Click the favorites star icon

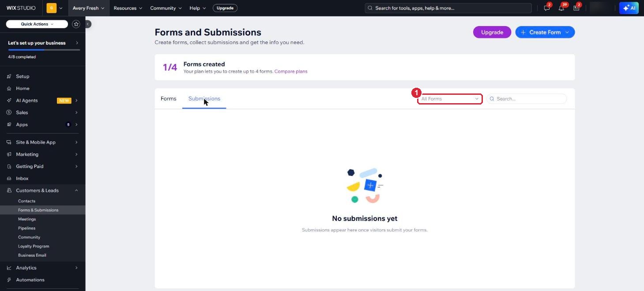(76, 24)
